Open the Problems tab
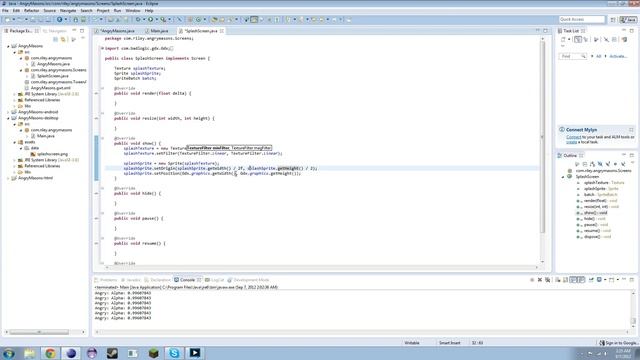The height and width of the screenshot is (360, 640). [106, 280]
